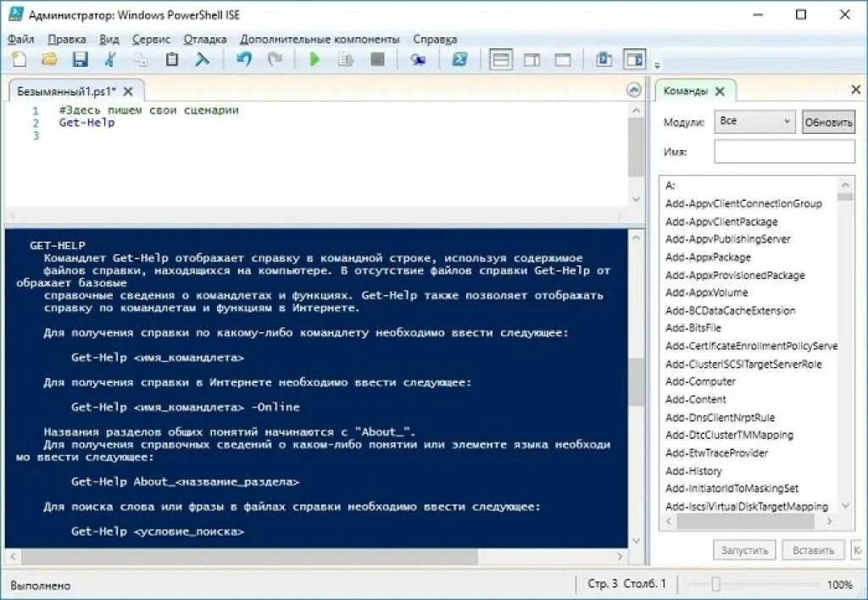Select Add-AppxPackage command
This screenshot has height=600, width=868.
(708, 258)
